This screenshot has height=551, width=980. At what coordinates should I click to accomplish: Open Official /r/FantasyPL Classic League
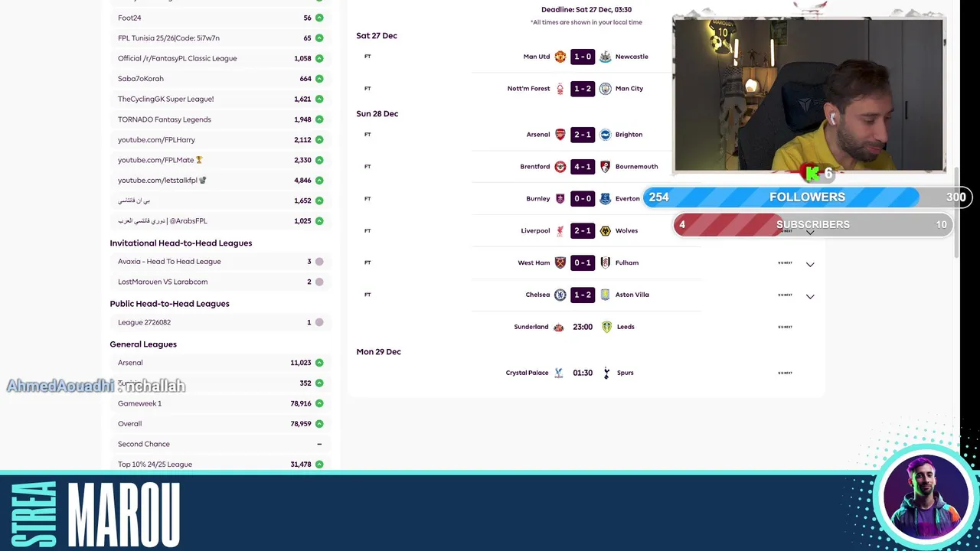click(x=178, y=58)
